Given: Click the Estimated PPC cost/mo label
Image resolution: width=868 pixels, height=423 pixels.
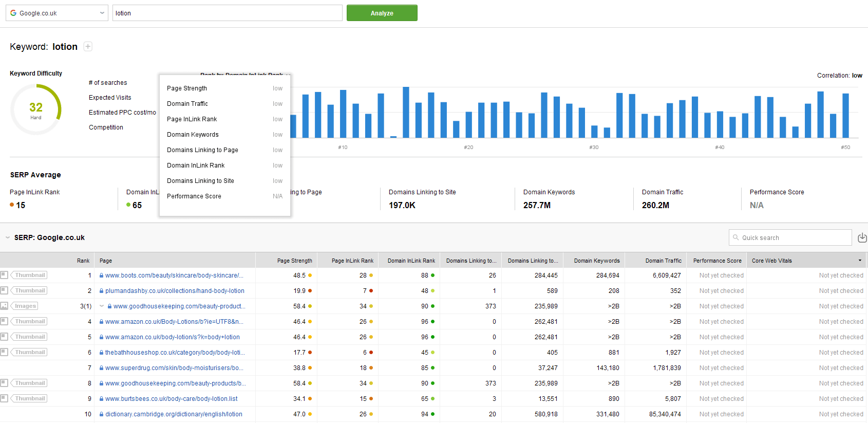Looking at the screenshot, I should coord(122,113).
